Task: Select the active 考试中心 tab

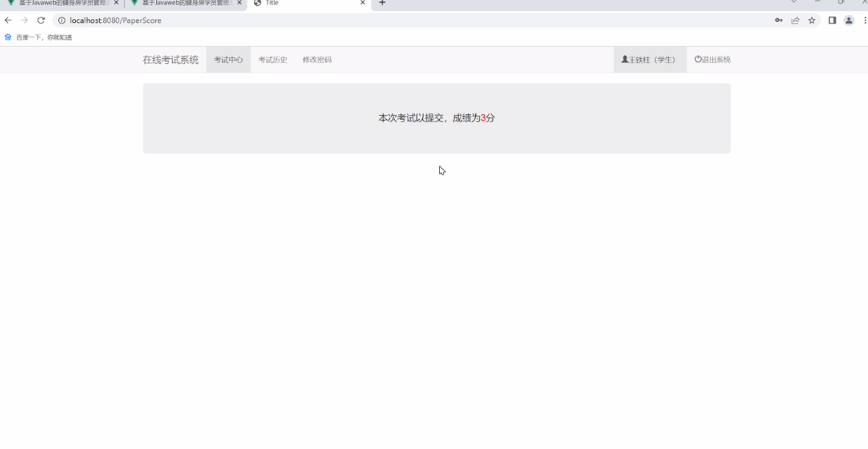Action: point(228,59)
